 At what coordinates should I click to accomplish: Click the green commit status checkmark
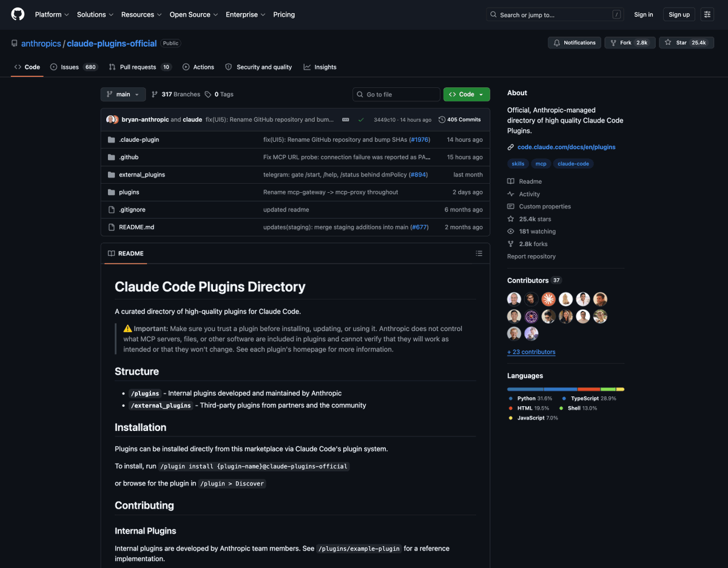[x=361, y=119]
